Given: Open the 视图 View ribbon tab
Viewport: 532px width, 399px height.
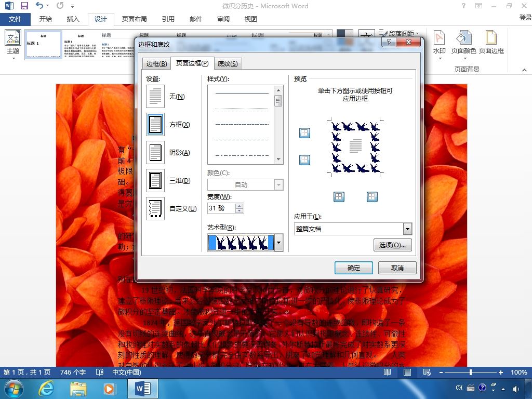Looking at the screenshot, I should pyautogui.click(x=251, y=19).
